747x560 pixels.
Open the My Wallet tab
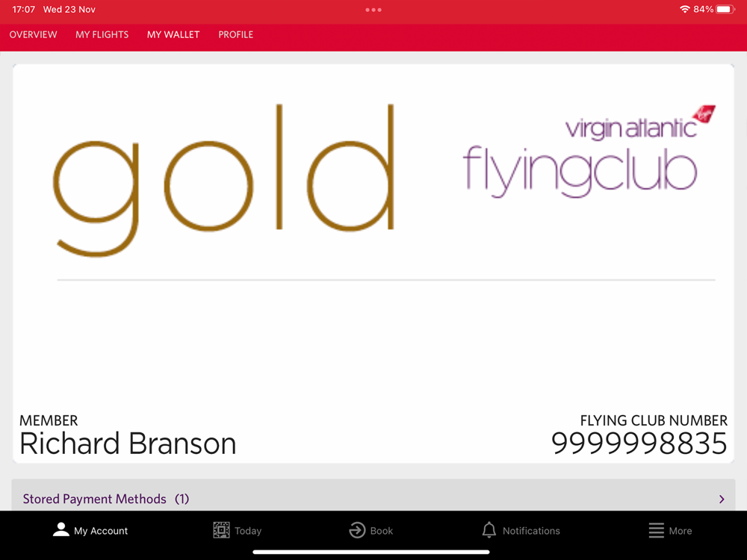173,35
